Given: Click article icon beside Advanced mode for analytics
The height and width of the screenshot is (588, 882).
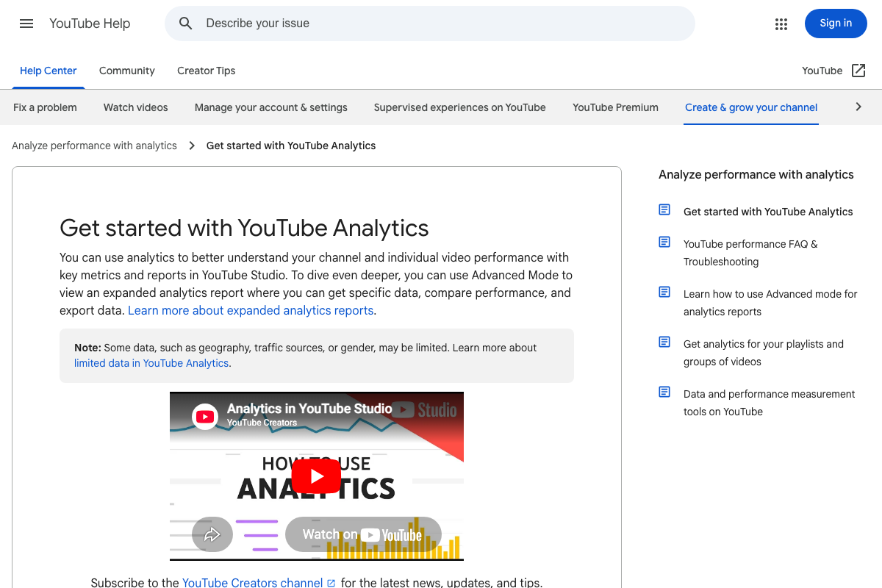Looking at the screenshot, I should click(664, 293).
